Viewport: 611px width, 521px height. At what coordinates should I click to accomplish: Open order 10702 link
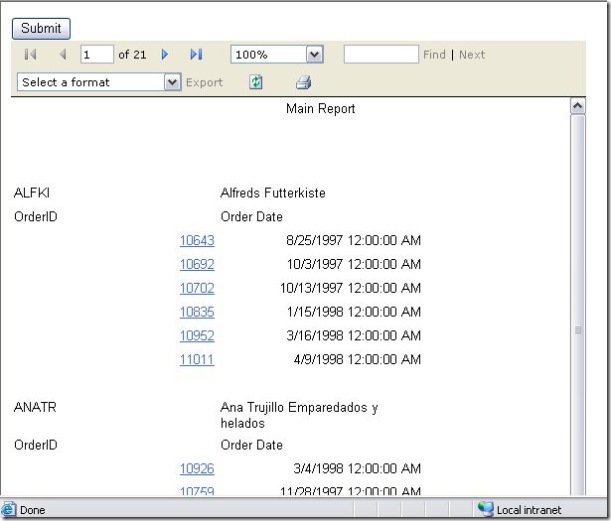tap(197, 288)
